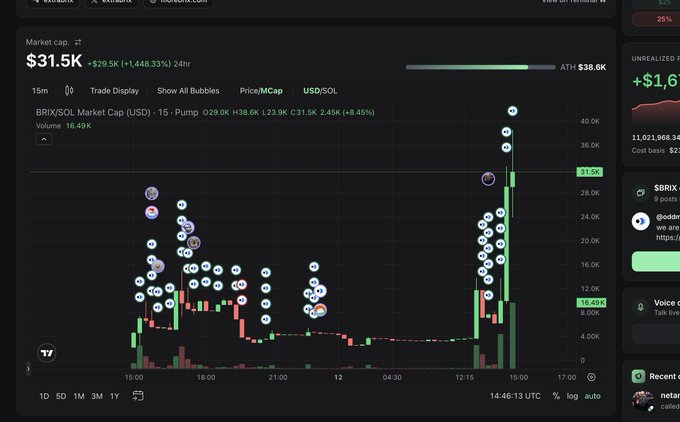Click the ATH $38.6K label

coord(583,67)
